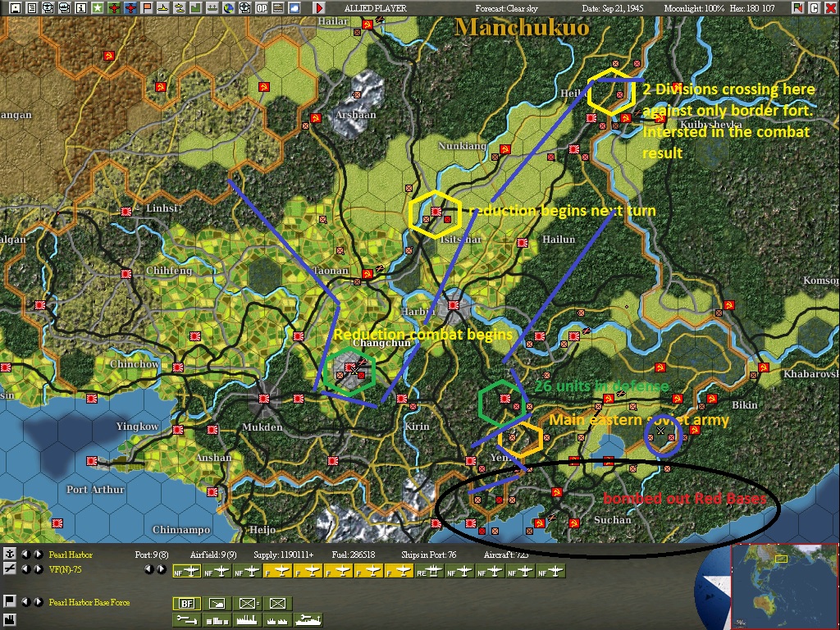Screen dimensions: 840x630
Task: Click the Suchan map label
Action: pyautogui.click(x=612, y=519)
